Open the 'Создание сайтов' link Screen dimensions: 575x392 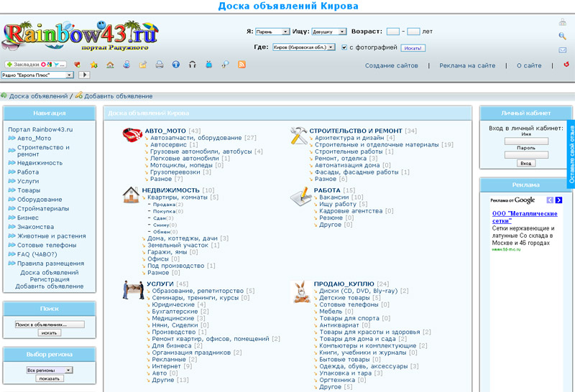(x=391, y=65)
